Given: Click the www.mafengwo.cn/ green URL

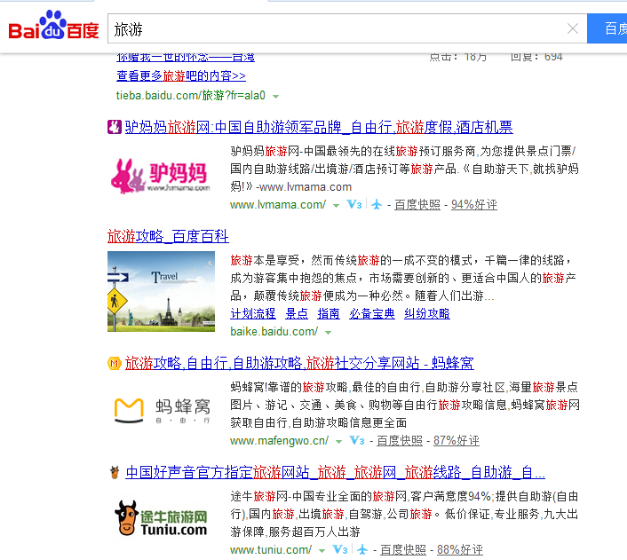Looking at the screenshot, I should pyautogui.click(x=280, y=441).
